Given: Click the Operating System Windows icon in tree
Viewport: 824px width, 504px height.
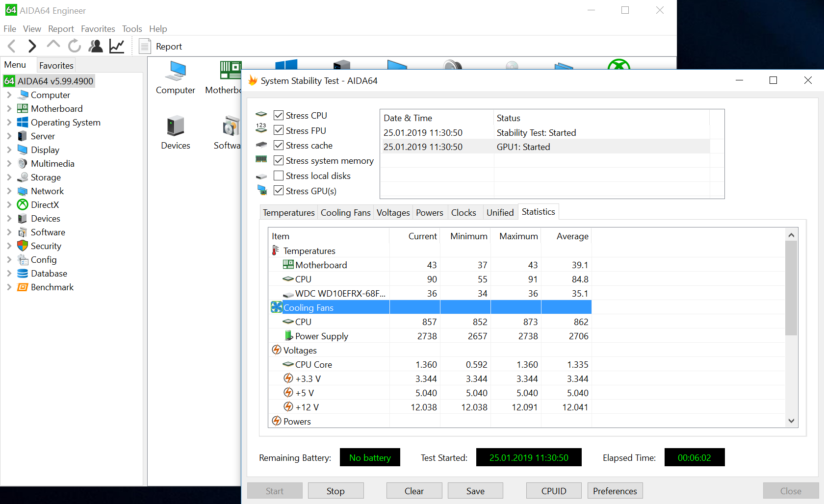Looking at the screenshot, I should 23,122.
